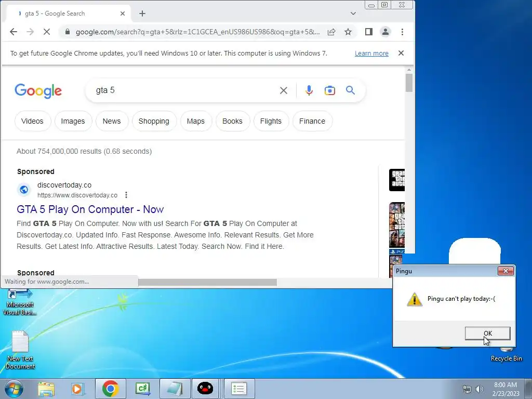Viewport: 532px width, 399px height.
Task: Filter results by Videos
Action: [33, 121]
